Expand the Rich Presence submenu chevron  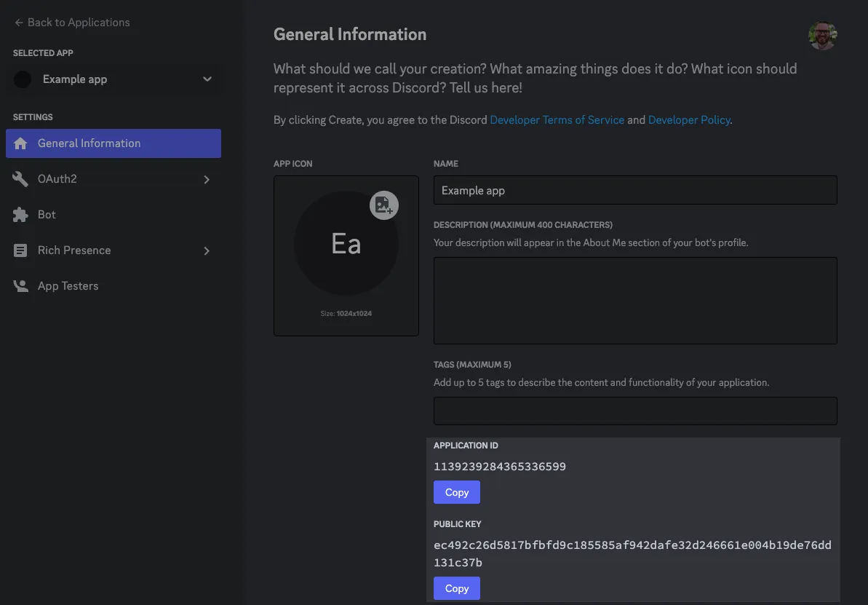[207, 250]
